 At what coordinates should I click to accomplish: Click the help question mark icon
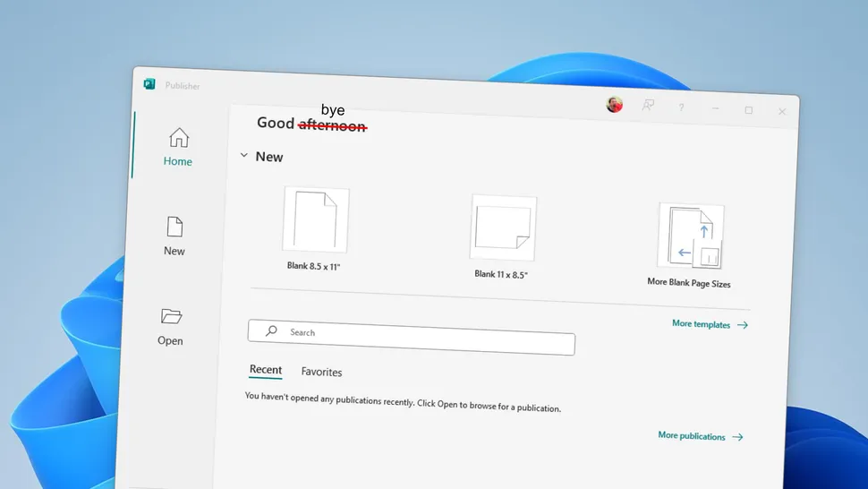click(x=682, y=107)
